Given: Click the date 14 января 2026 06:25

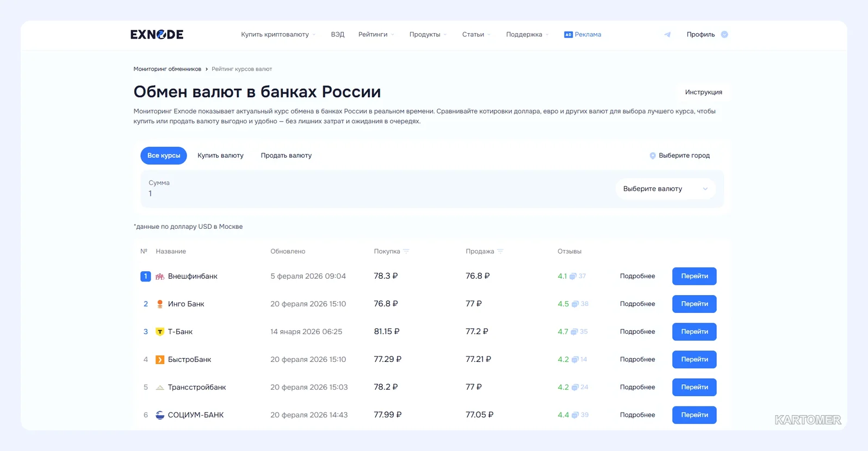Looking at the screenshot, I should click(x=306, y=331).
